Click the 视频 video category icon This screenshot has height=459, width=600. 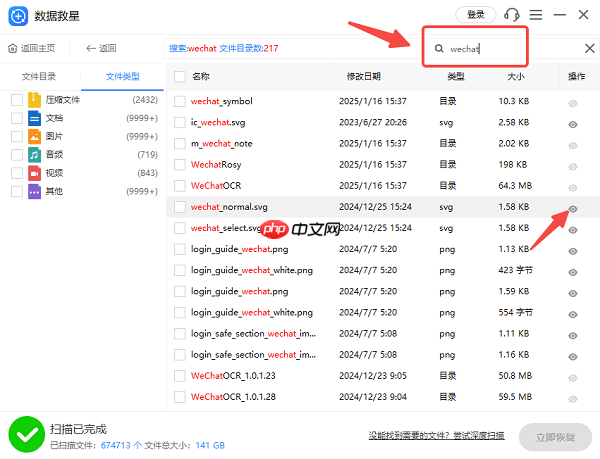coord(34,173)
